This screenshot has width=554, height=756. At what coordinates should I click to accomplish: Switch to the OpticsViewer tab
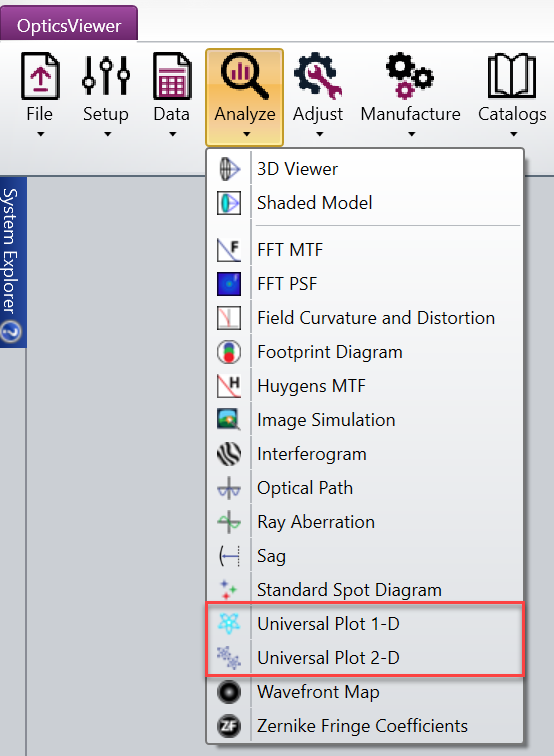point(69,25)
